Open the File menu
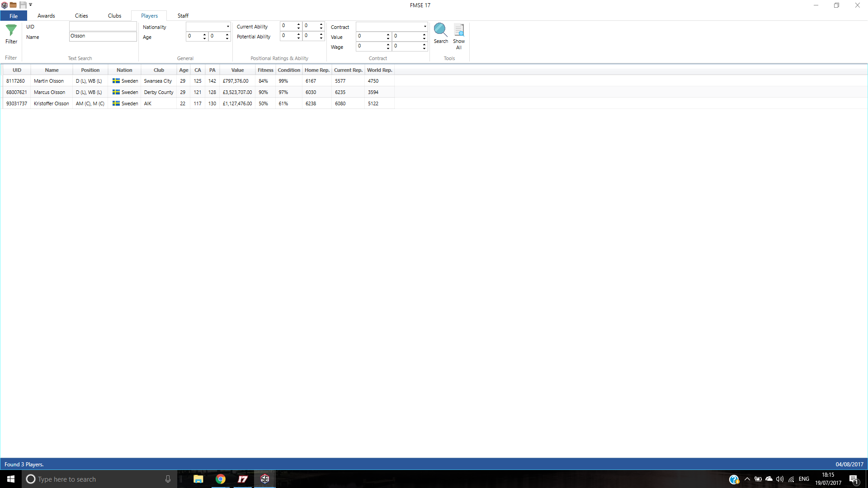The width and height of the screenshot is (868, 488). pos(14,16)
